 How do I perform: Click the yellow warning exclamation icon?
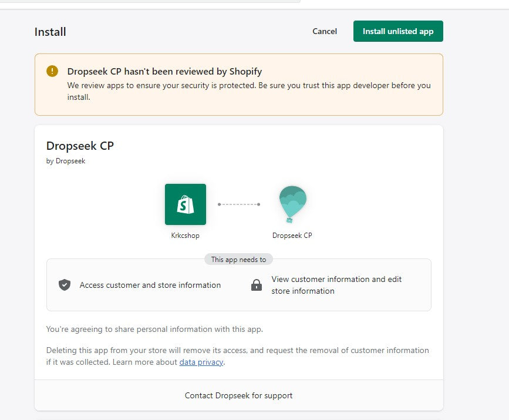[x=52, y=71]
